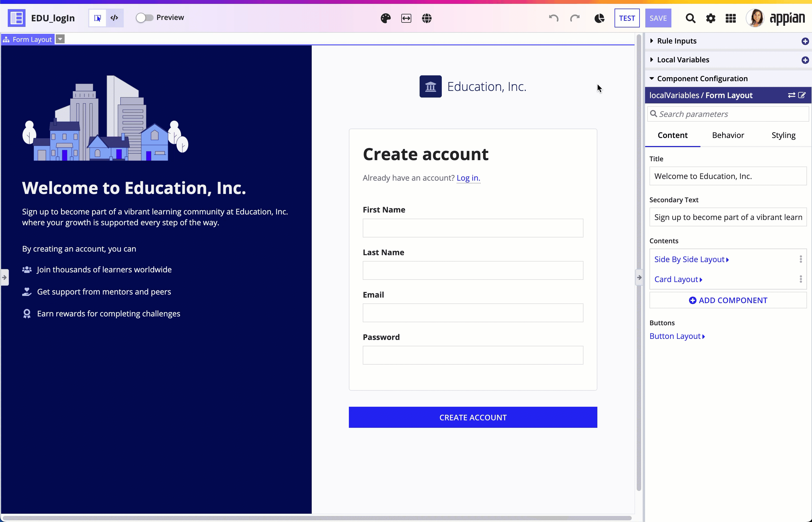Open the color palette icon
Image resolution: width=812 pixels, height=522 pixels.
[385, 18]
